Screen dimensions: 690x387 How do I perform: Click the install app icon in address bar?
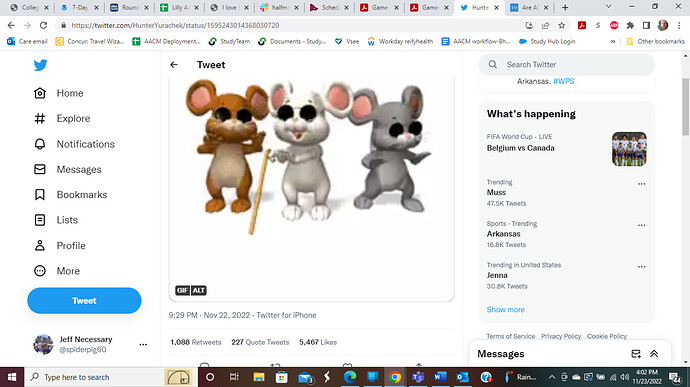(529, 26)
